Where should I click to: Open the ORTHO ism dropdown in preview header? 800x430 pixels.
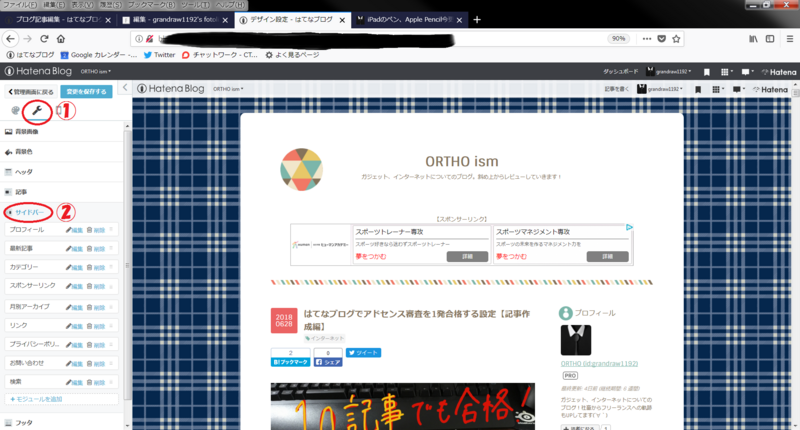[228, 89]
